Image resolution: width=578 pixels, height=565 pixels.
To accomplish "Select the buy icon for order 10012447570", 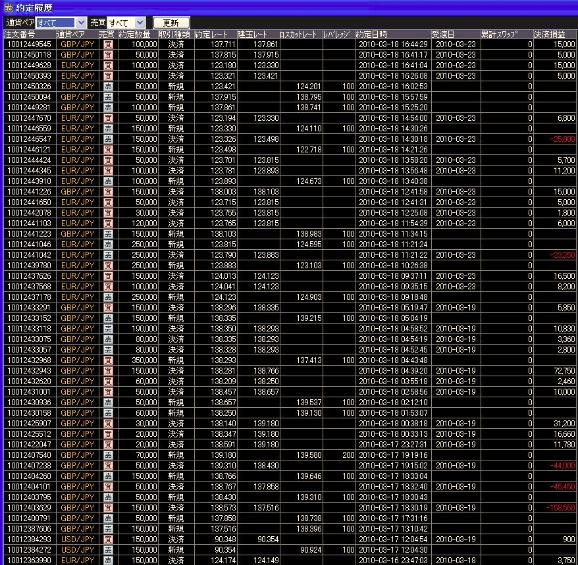I will (108, 118).
